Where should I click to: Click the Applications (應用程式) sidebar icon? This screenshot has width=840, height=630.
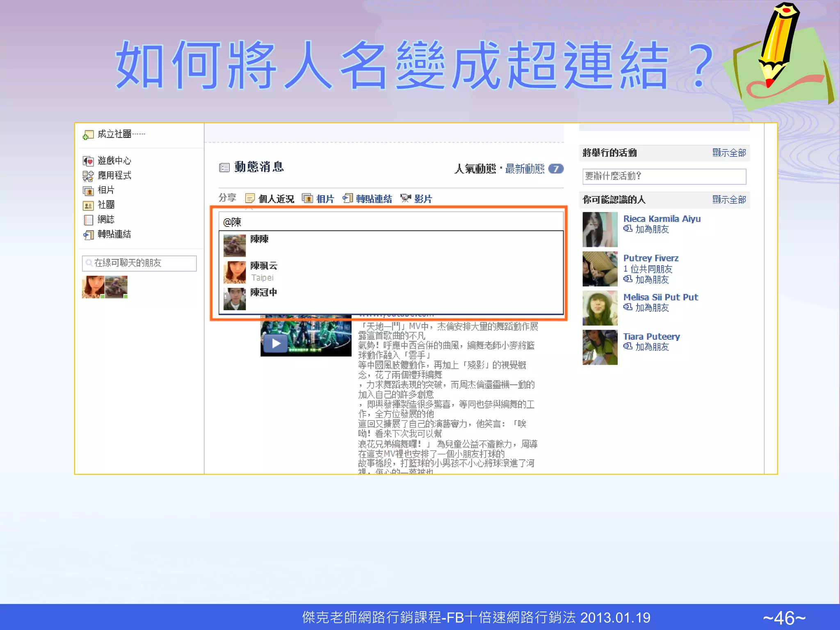88,176
